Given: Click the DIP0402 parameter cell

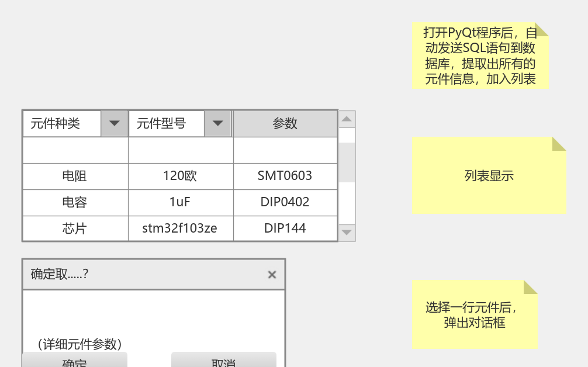Looking at the screenshot, I should pyautogui.click(x=285, y=202).
